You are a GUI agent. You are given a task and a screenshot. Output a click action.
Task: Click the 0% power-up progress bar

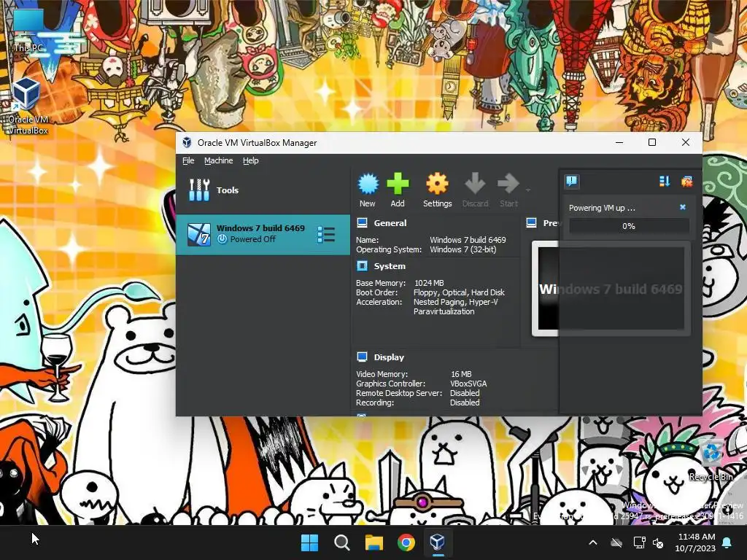(x=629, y=226)
